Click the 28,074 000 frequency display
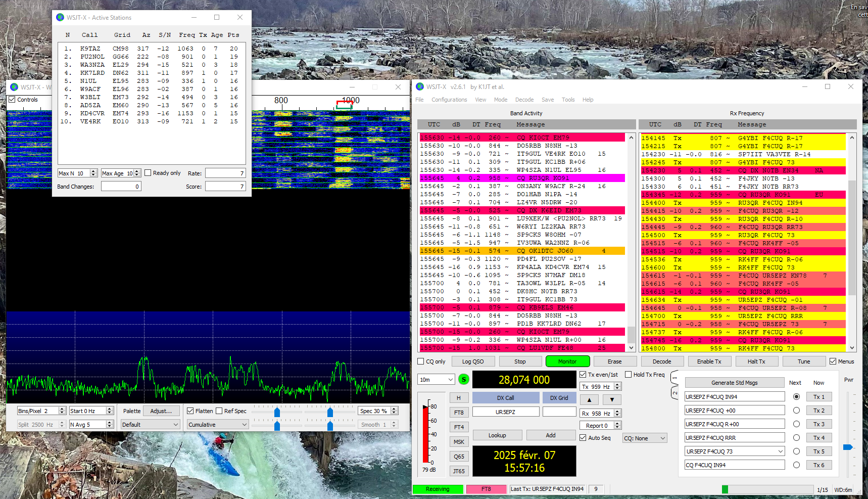Screen dimensions: 868x499 coord(524,380)
